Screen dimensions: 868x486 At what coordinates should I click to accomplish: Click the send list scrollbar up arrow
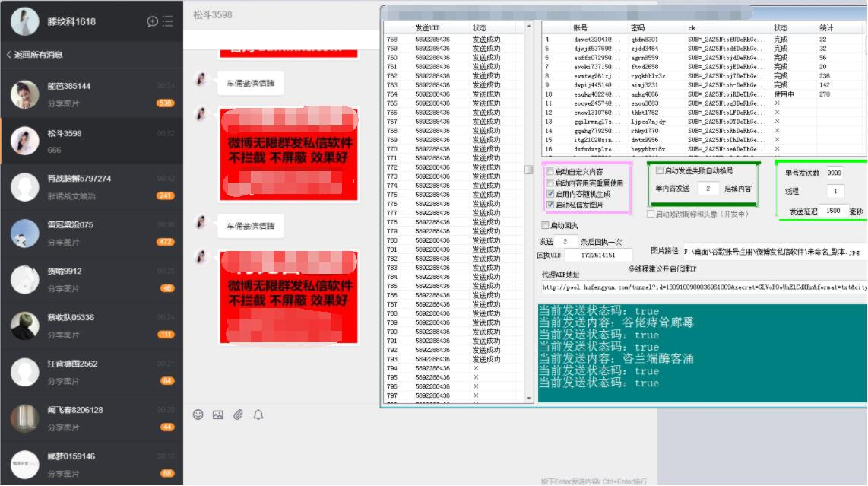(529, 27)
